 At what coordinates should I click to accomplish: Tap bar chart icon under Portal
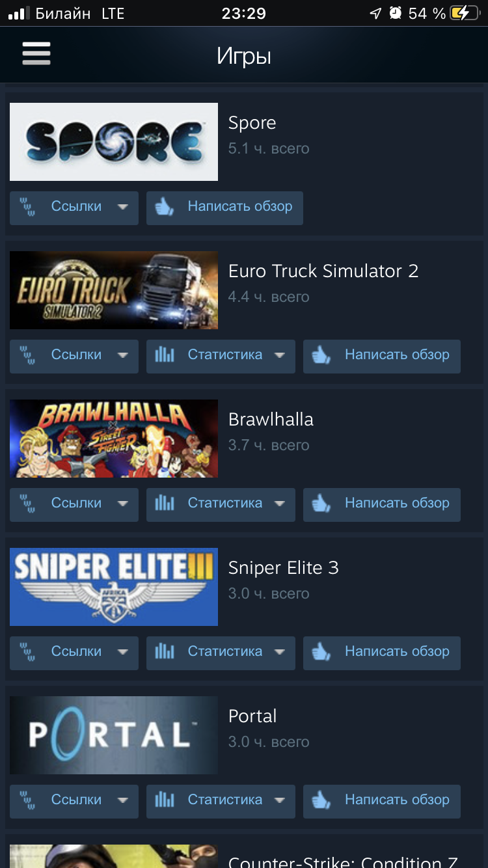(x=165, y=800)
